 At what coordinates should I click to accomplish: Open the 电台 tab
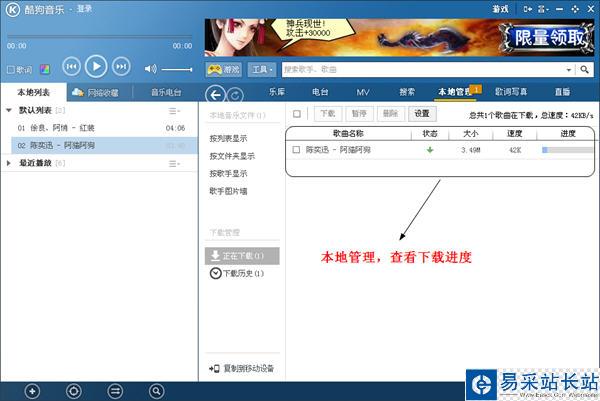point(320,92)
